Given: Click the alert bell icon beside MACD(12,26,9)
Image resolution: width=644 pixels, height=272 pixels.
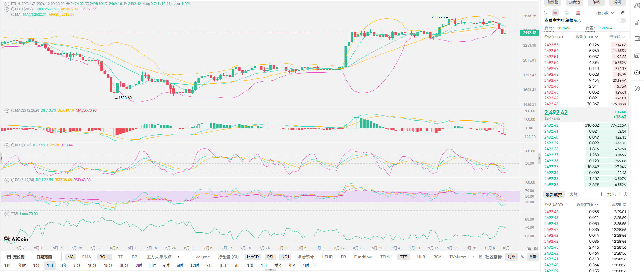Looking at the screenshot, I should pos(13,110).
